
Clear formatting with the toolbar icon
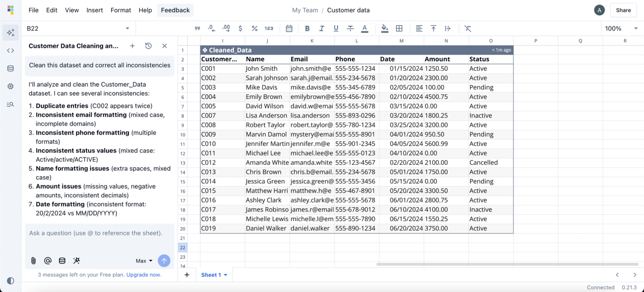pyautogui.click(x=468, y=29)
